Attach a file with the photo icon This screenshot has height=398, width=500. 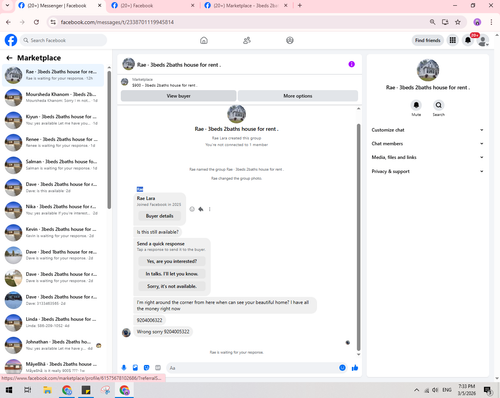click(135, 368)
